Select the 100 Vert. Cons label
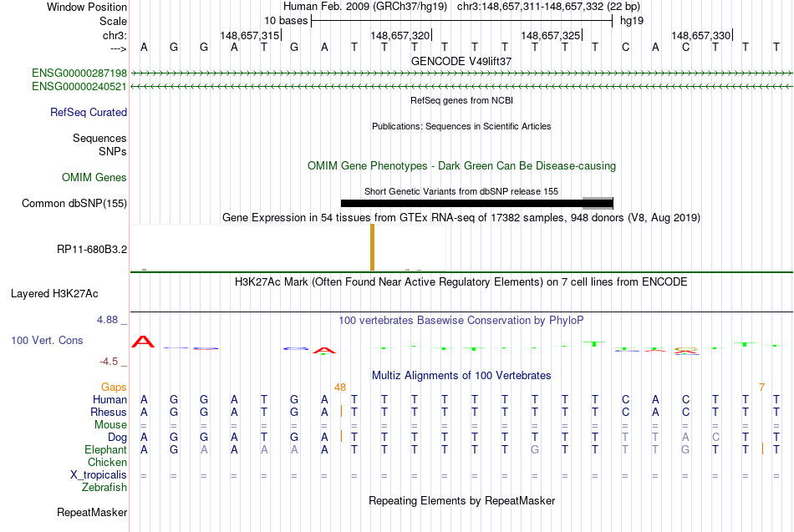The width and height of the screenshot is (794, 532). click(47, 340)
